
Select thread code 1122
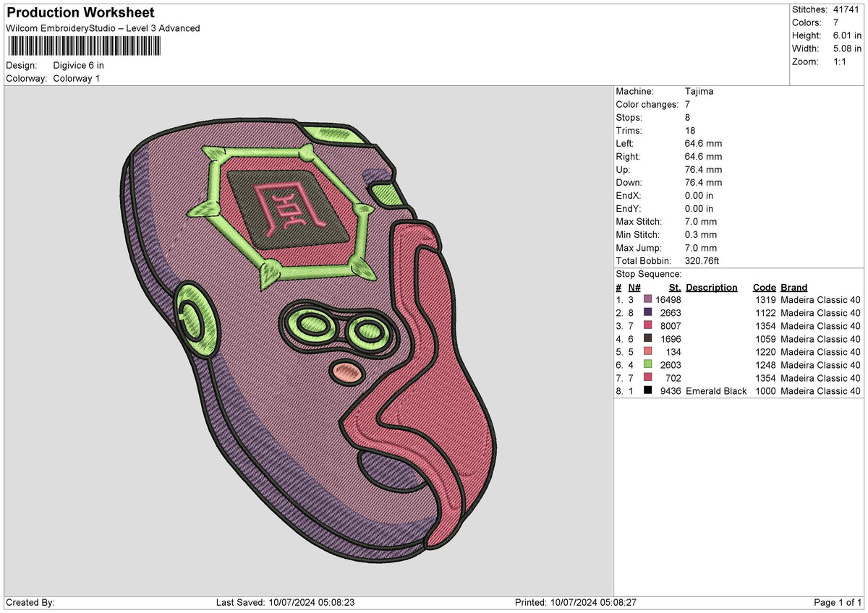pos(765,313)
